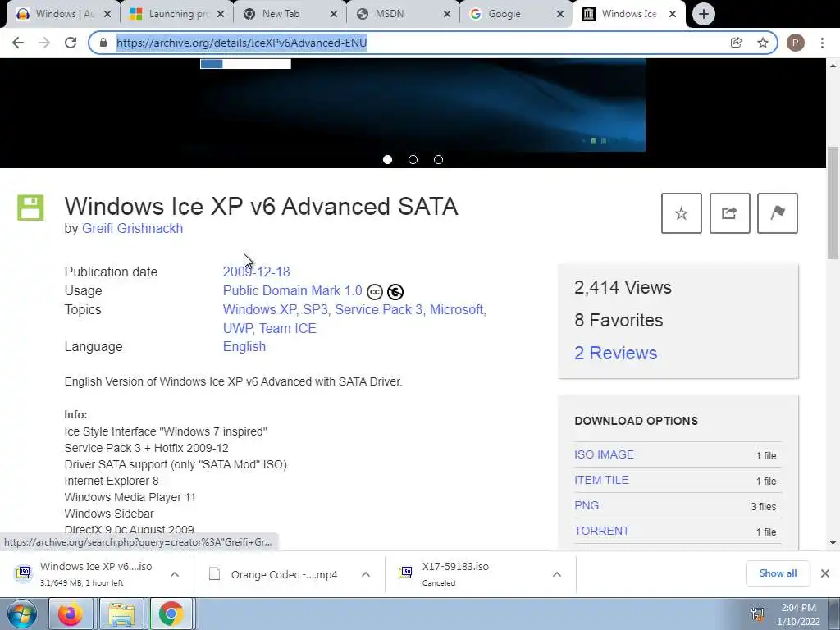Click the browser forward arrow
Viewport: 840px width, 630px height.
(x=44, y=43)
